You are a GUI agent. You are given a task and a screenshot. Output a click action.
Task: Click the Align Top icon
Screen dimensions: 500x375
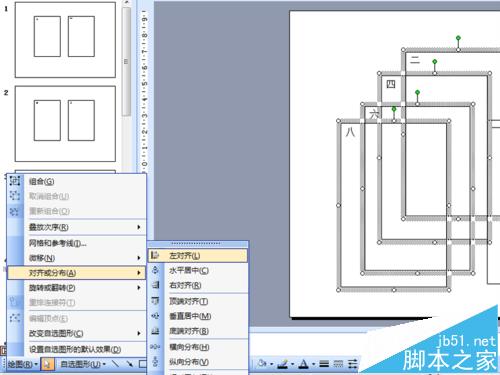[155, 301]
